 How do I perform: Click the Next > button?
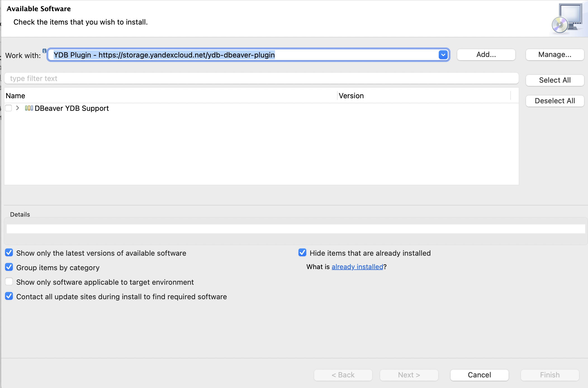tap(409, 375)
